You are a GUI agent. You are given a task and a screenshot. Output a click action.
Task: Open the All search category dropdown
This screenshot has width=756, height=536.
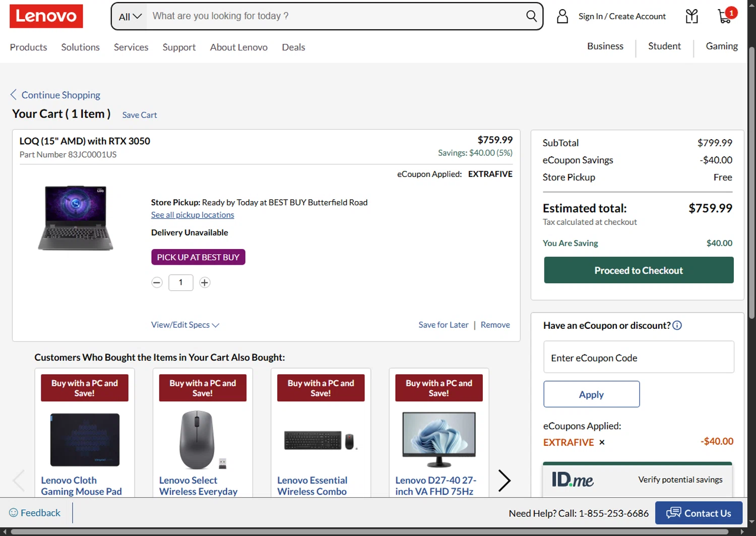click(x=130, y=17)
